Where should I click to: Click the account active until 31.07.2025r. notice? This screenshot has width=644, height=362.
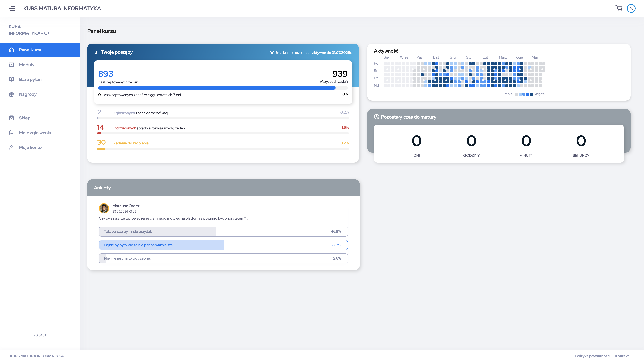(x=311, y=53)
